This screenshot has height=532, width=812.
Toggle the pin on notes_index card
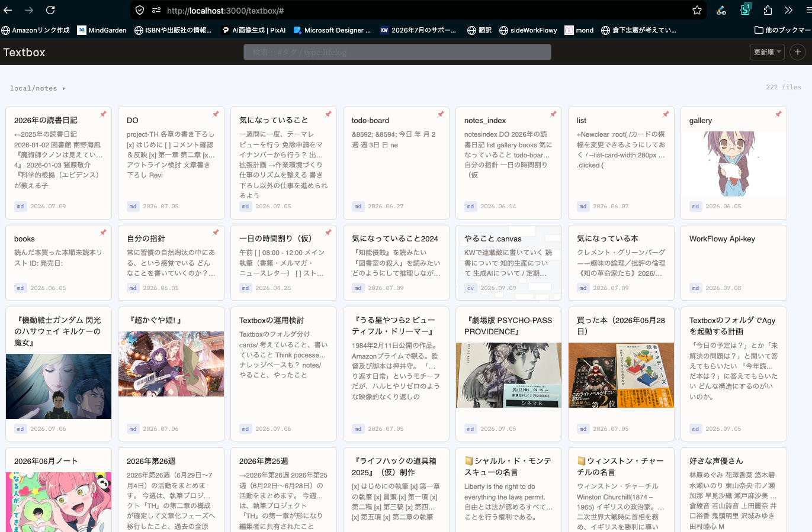[553, 114]
